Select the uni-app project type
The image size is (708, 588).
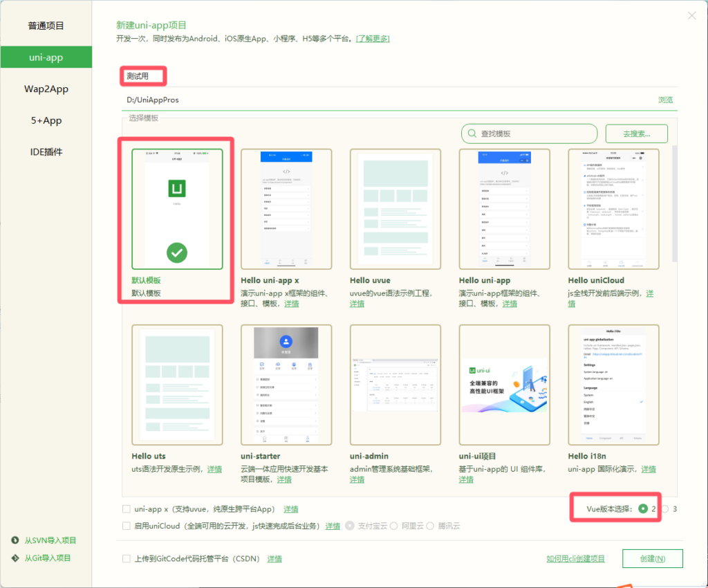46,57
